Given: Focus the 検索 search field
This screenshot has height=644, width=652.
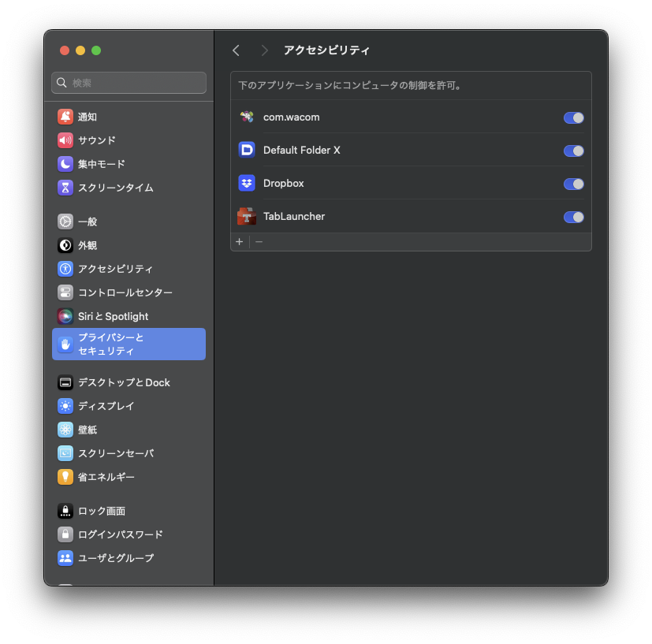Looking at the screenshot, I should 129,83.
